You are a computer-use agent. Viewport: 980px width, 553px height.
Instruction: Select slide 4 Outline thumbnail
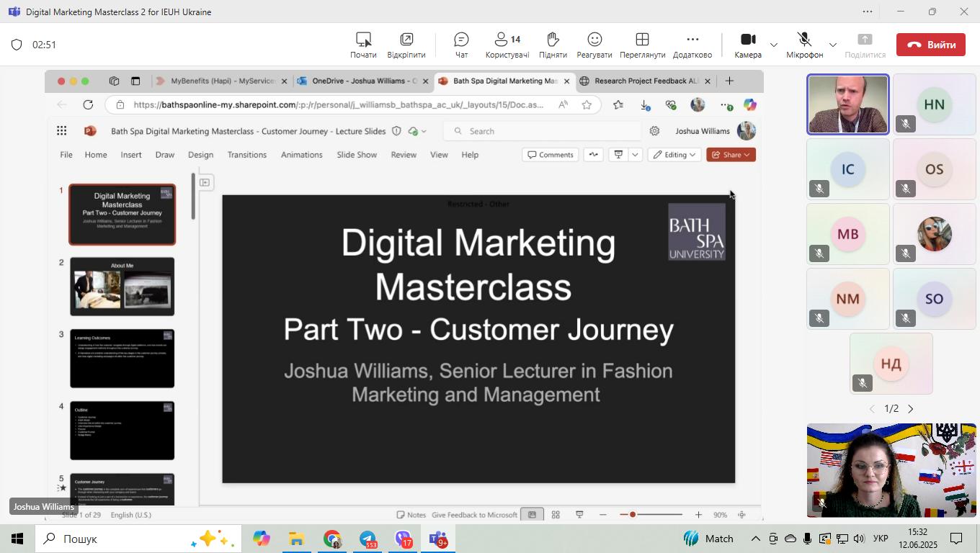click(x=122, y=431)
